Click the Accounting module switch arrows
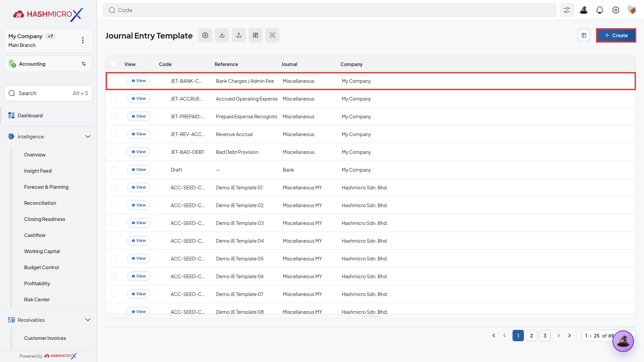The image size is (644, 362). (x=84, y=64)
